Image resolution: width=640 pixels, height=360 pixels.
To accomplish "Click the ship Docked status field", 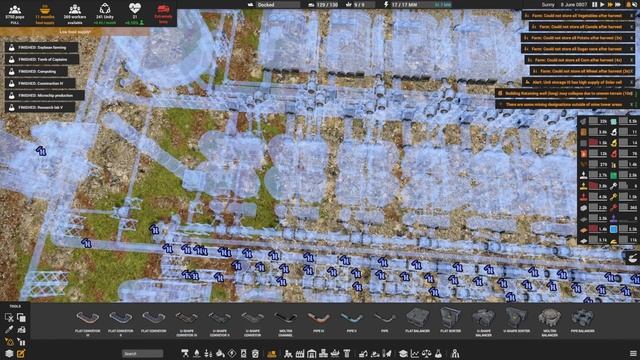I will click(278, 4).
